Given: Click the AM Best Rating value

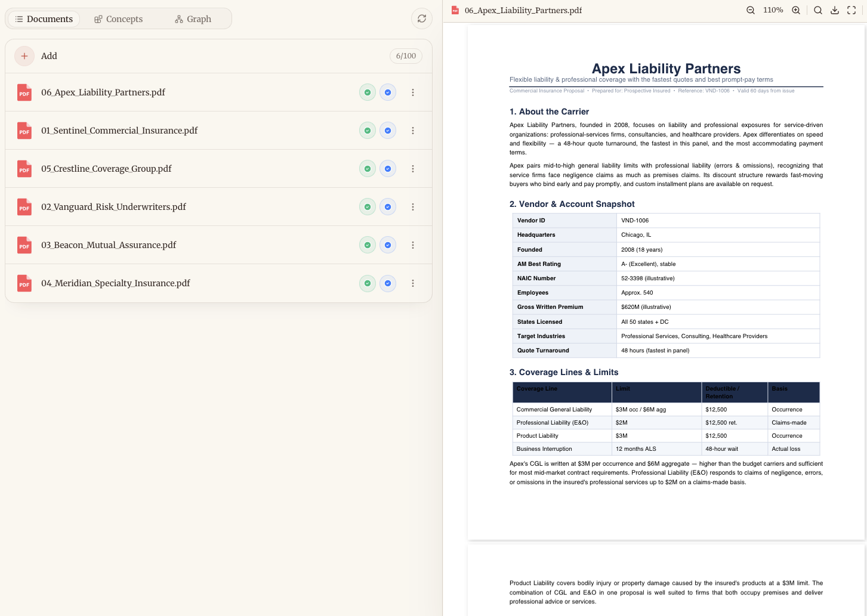Looking at the screenshot, I should pyautogui.click(x=649, y=264).
